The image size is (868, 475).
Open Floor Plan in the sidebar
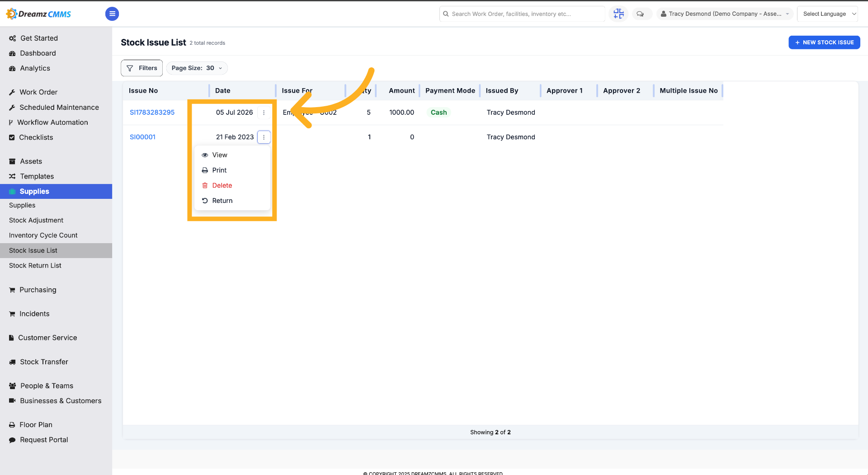[36, 425]
